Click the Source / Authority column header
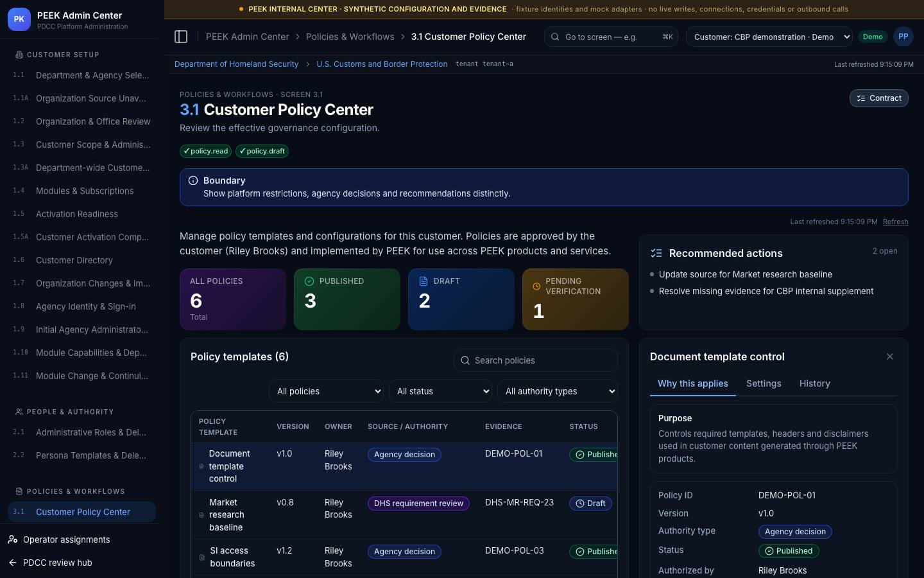924x578 pixels. pyautogui.click(x=407, y=426)
